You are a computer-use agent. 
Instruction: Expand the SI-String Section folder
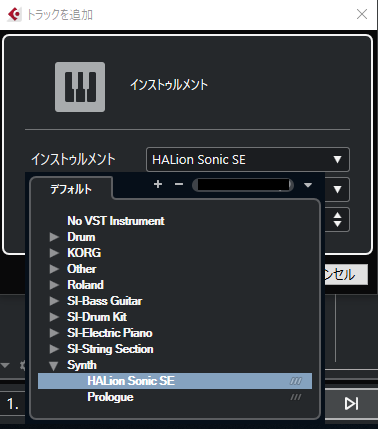(x=54, y=349)
